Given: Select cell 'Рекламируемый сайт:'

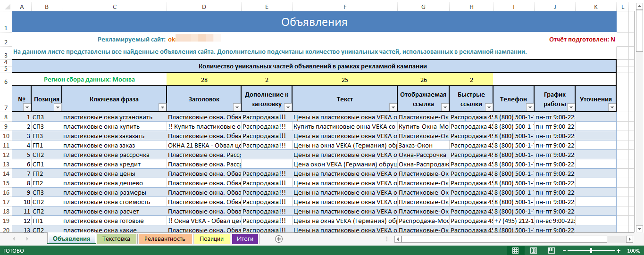Looking at the screenshot, I should click(131, 40).
